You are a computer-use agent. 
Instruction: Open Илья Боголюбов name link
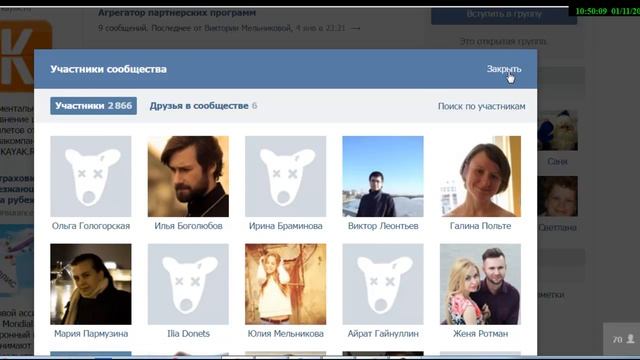click(x=188, y=226)
